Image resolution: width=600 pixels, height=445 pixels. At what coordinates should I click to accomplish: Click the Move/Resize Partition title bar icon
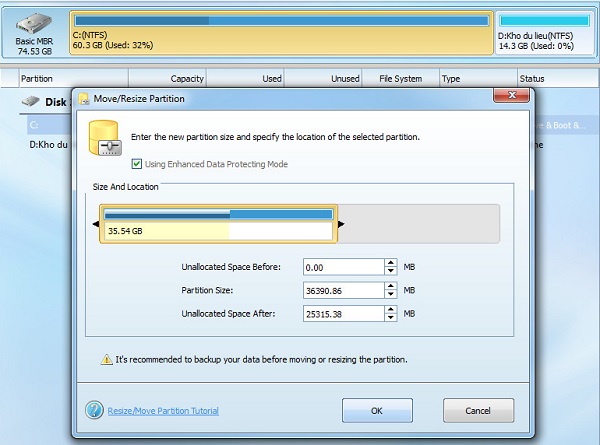pyautogui.click(x=85, y=99)
